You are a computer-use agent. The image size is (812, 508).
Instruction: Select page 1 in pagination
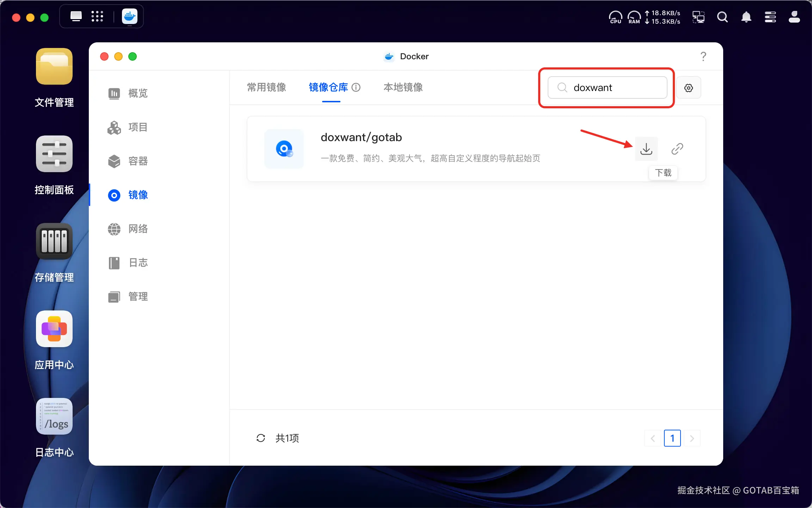[x=672, y=438]
